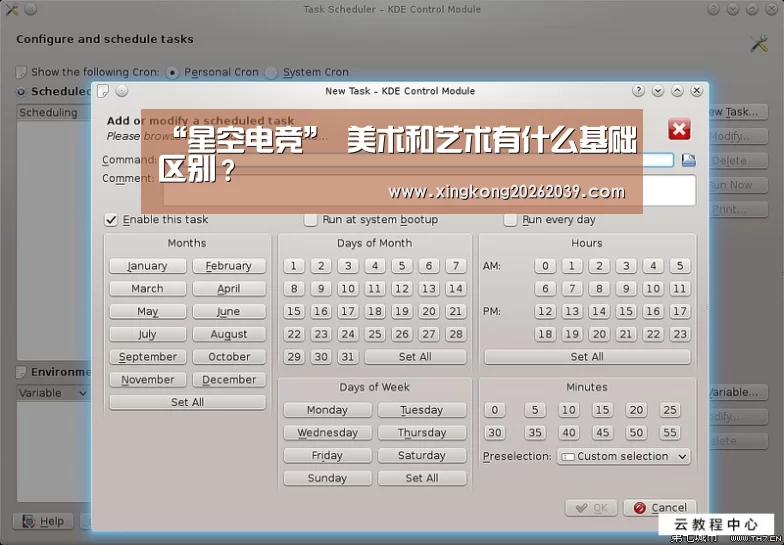Toggle Show the following Cron checkbox
Image resolution: width=784 pixels, height=545 pixels.
click(21, 72)
